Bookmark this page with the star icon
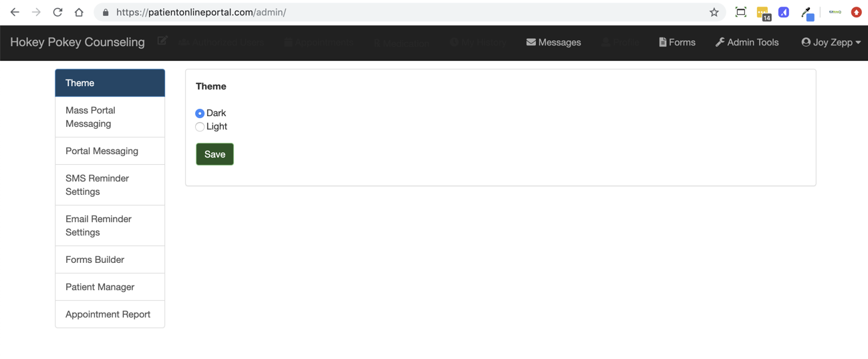The image size is (868, 359). click(x=714, y=12)
